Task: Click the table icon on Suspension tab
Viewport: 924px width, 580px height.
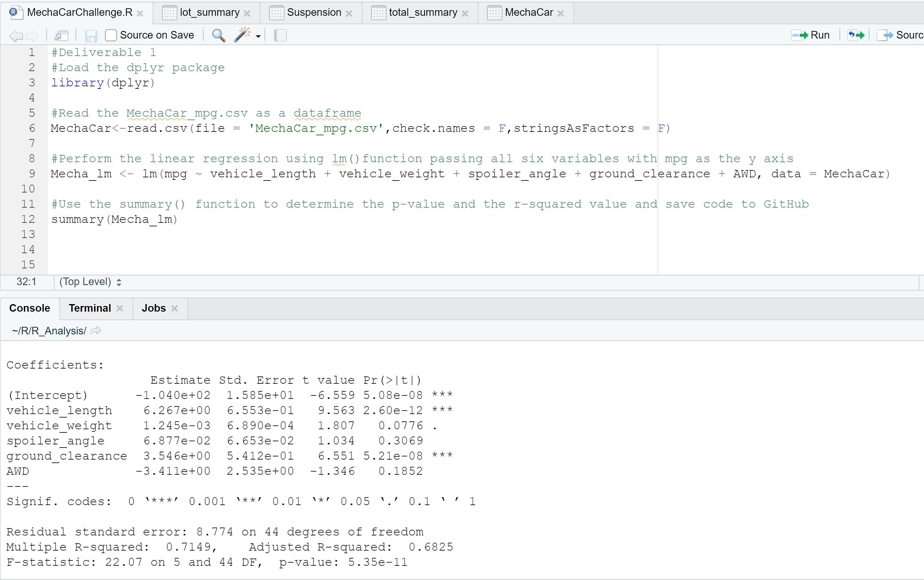Action: [276, 13]
